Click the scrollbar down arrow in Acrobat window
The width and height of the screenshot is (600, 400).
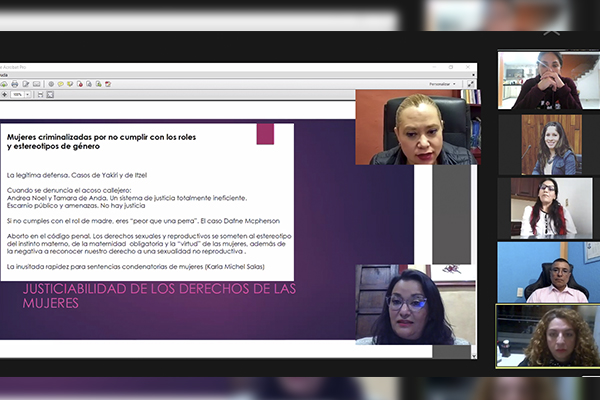pos(474,356)
